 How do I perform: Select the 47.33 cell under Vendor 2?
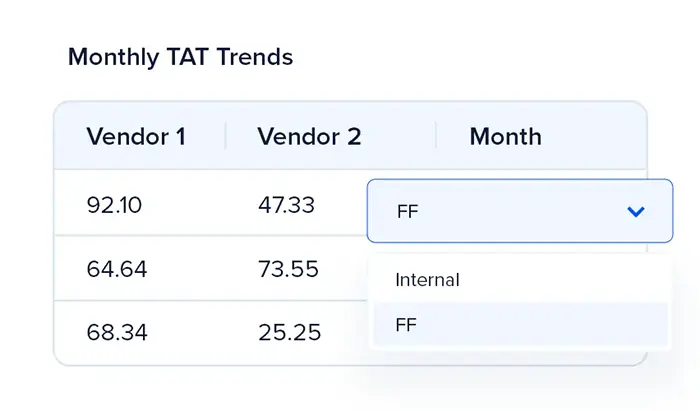tap(286, 206)
